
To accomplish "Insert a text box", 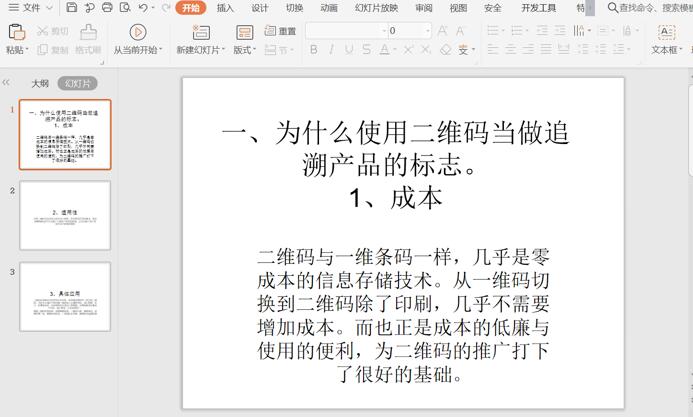I will click(x=666, y=32).
